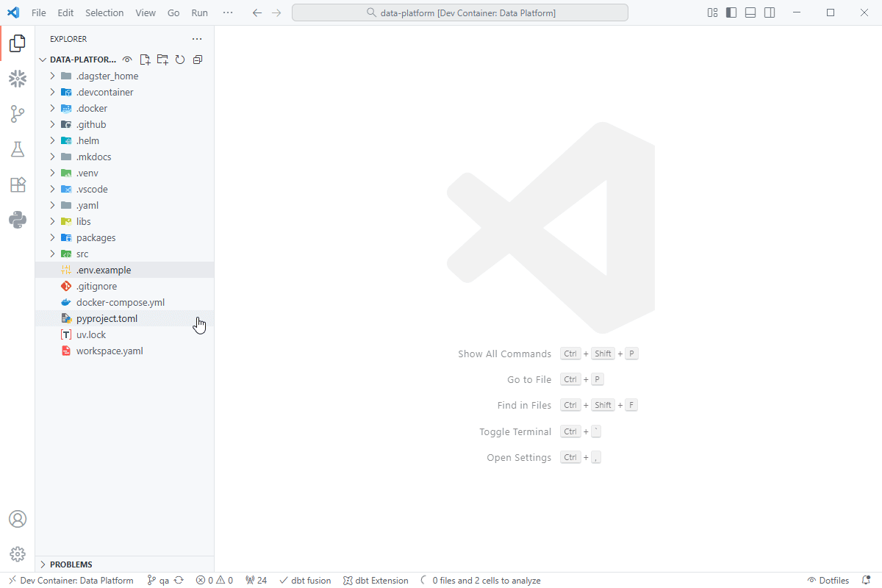Toggle the primary side bar visibility

click(731, 12)
